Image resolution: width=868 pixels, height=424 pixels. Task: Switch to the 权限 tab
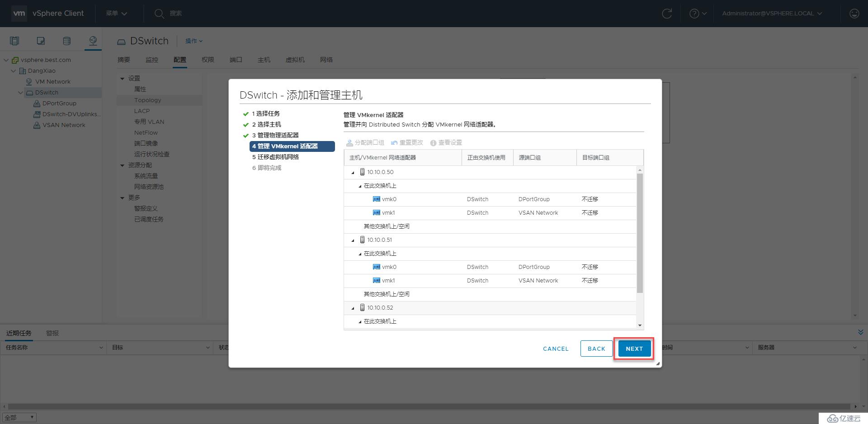[208, 60]
